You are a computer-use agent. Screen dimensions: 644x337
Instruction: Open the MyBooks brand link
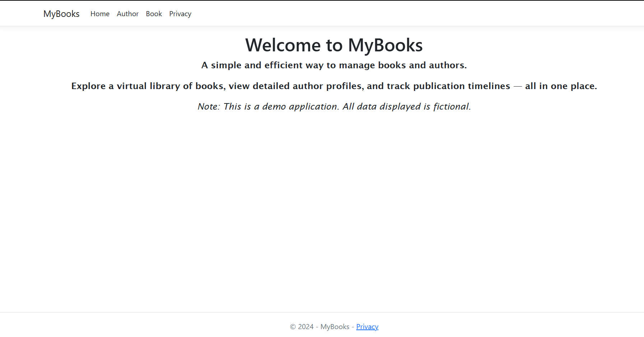click(61, 14)
